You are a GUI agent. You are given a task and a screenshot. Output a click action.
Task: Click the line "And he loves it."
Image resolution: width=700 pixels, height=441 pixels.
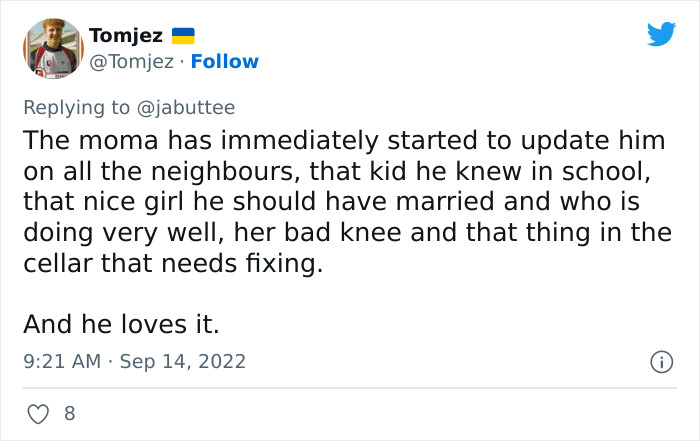point(121,325)
